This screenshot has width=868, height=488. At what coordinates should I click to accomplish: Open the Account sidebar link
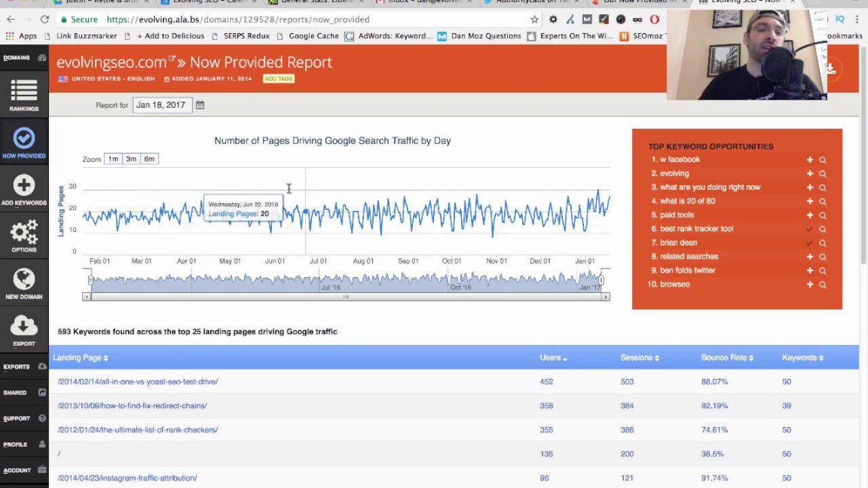[24, 470]
